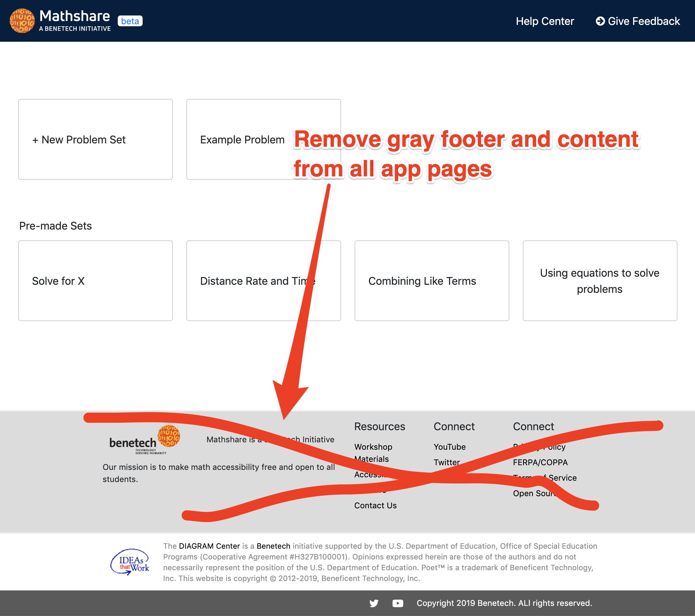The height and width of the screenshot is (616, 695).
Task: Open the Solve for X set
Action: pos(96,281)
